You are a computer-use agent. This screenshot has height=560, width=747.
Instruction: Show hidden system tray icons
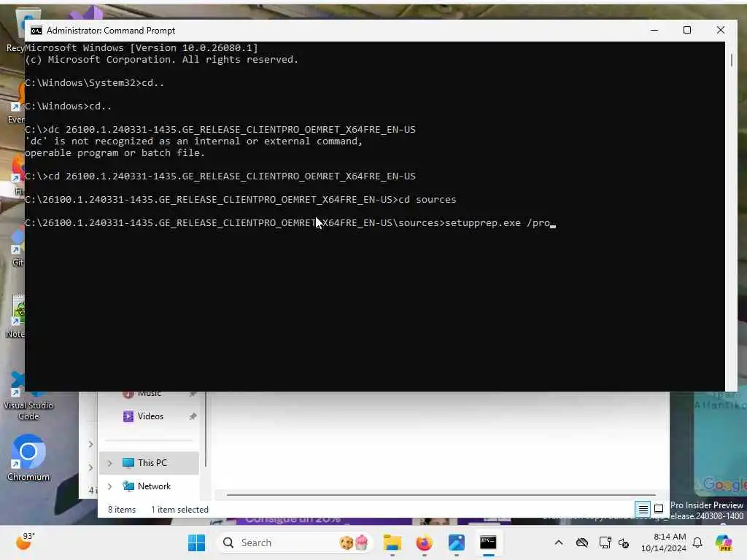(559, 542)
